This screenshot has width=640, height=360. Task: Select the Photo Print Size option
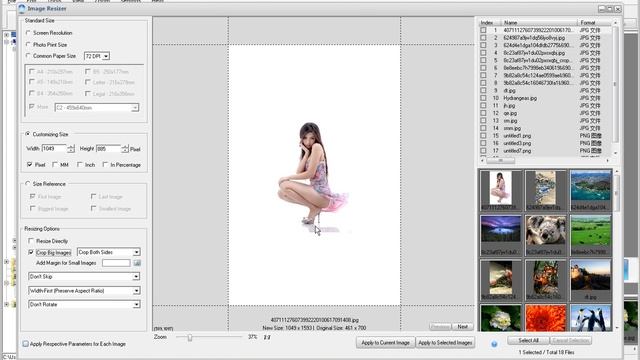click(28, 44)
